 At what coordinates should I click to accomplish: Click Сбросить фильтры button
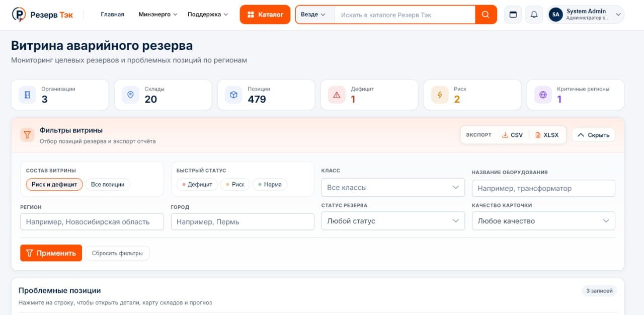pos(117,253)
